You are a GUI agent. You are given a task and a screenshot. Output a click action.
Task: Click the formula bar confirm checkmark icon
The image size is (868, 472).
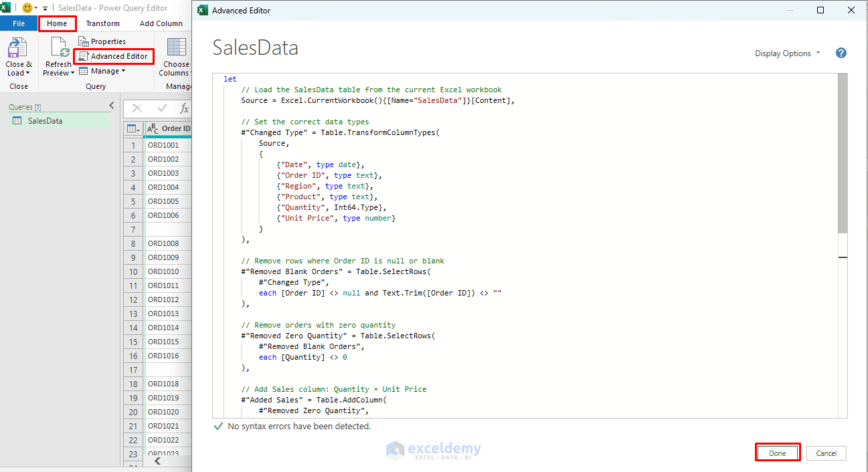tap(162, 108)
